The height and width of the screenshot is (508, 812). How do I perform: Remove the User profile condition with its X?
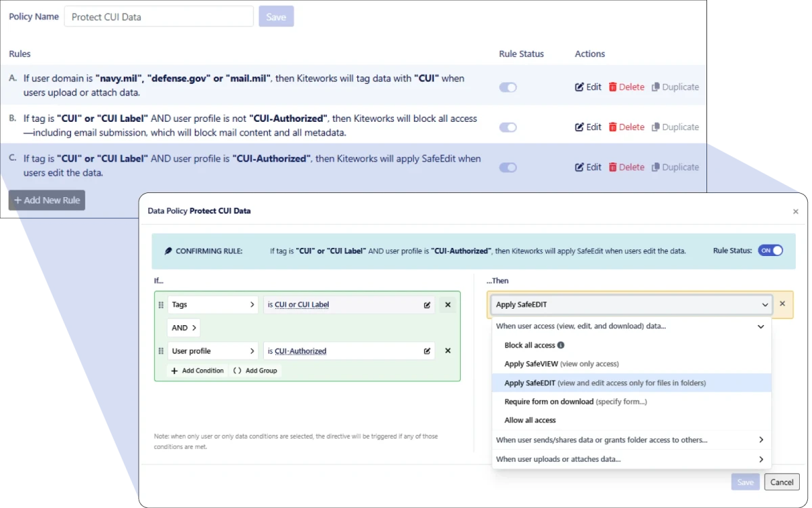coord(447,351)
